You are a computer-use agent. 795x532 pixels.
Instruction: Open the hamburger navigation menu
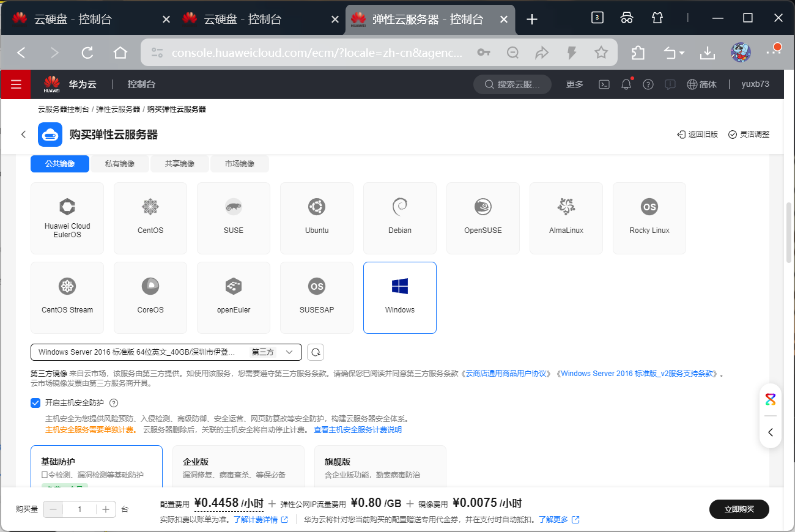tap(15, 84)
